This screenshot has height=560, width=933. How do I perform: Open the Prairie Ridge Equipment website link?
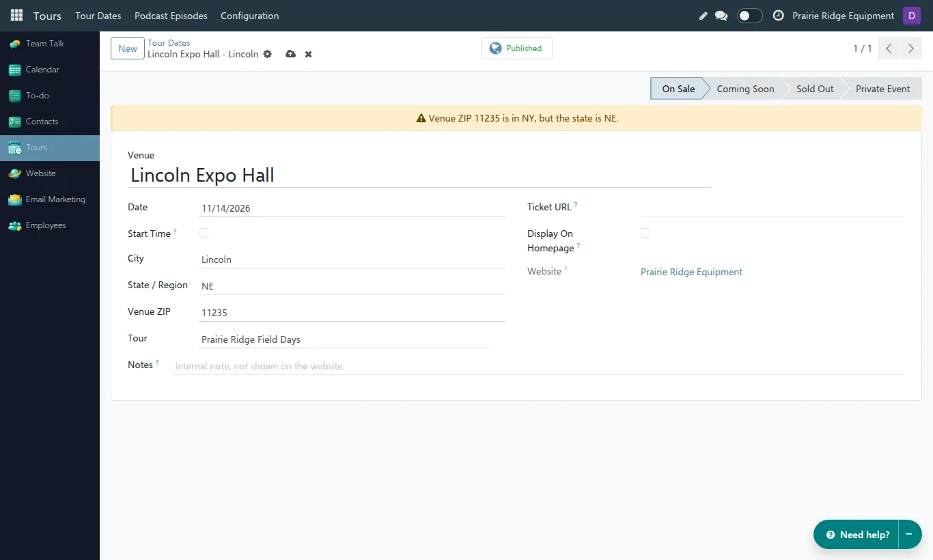click(x=691, y=272)
